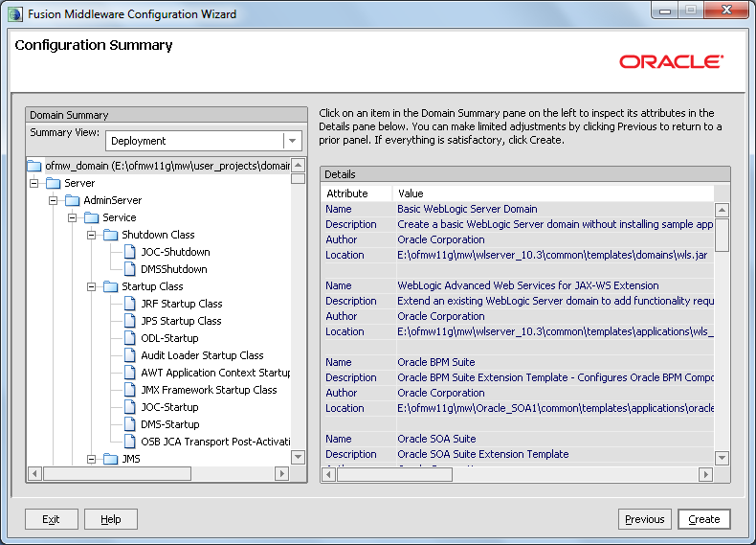Click the ODL-Startup document icon
The height and width of the screenshot is (545, 756).
(130, 338)
